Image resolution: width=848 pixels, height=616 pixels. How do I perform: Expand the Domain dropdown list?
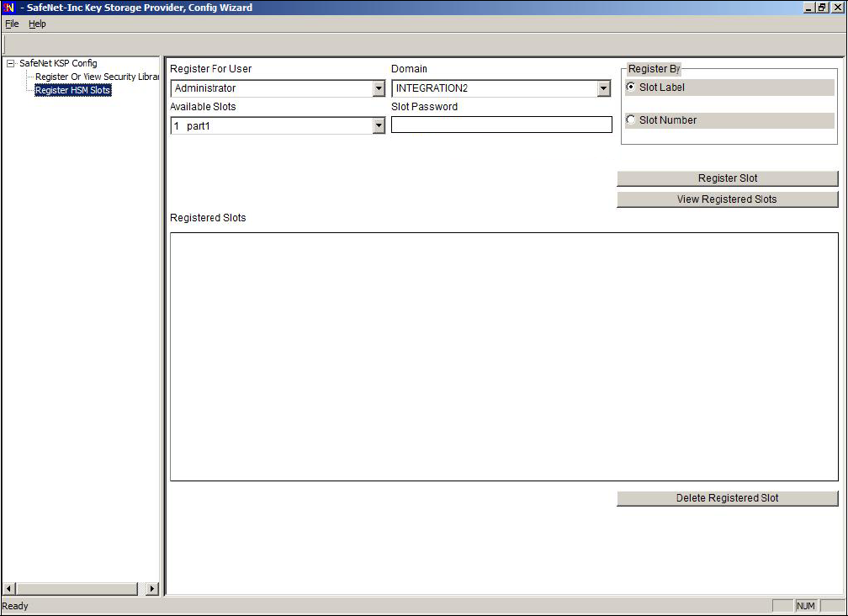click(x=603, y=88)
